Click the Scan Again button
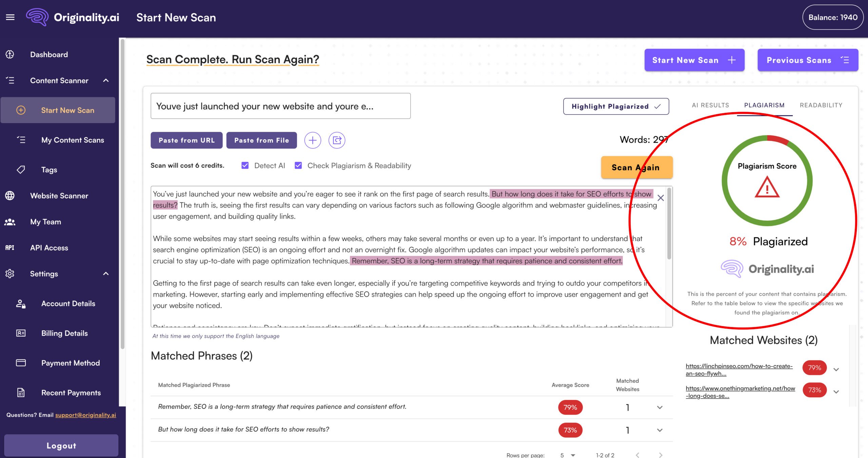Image resolution: width=868 pixels, height=458 pixels. click(636, 167)
